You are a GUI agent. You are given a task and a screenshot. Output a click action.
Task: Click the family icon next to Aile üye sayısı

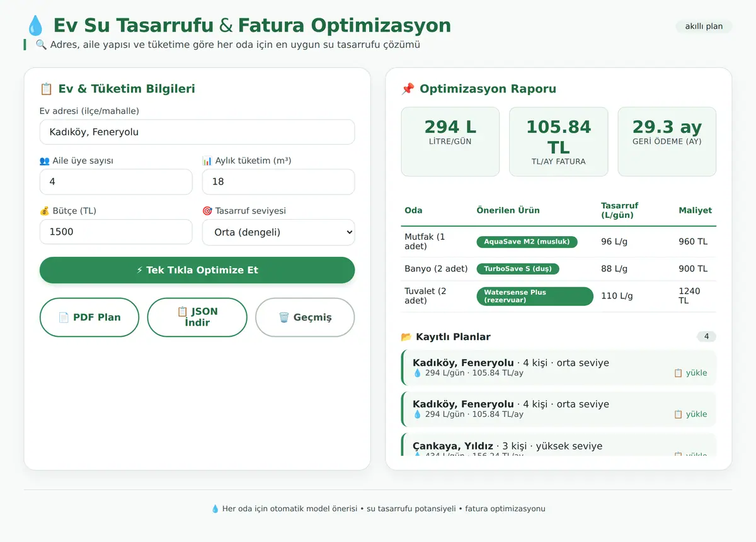(44, 161)
